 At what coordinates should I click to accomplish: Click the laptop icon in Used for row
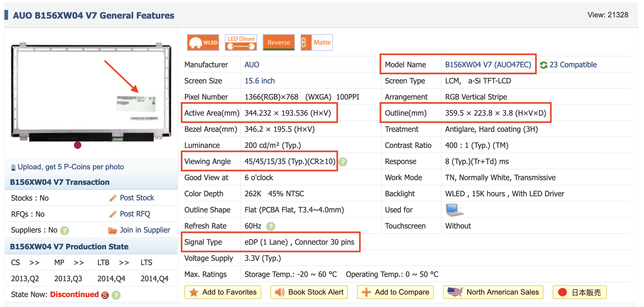click(454, 210)
